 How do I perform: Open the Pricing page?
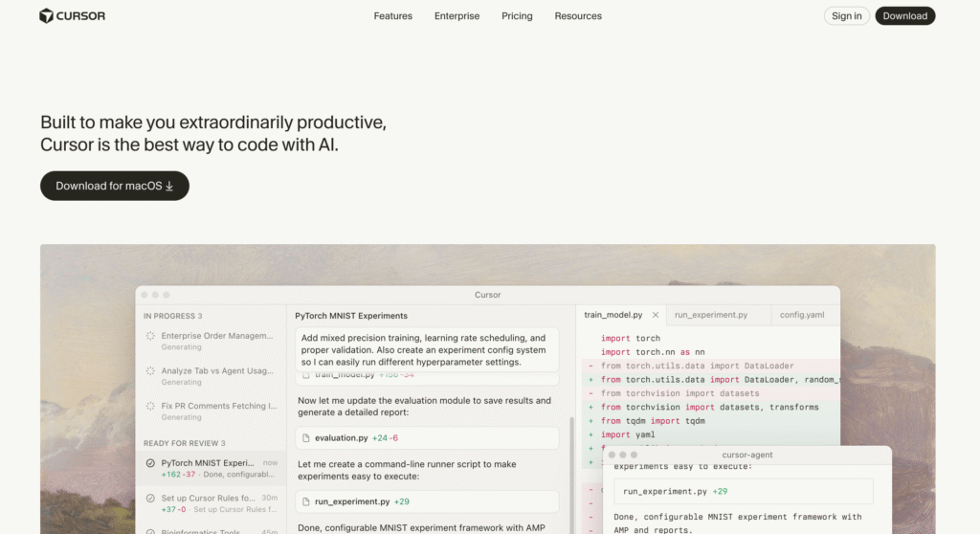pos(517,16)
